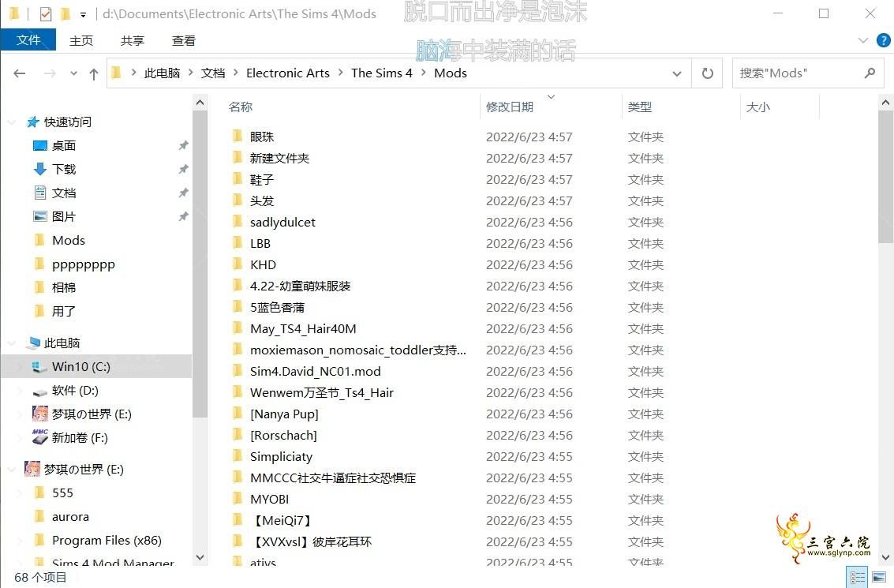Switch to details view layout icon

click(x=858, y=577)
